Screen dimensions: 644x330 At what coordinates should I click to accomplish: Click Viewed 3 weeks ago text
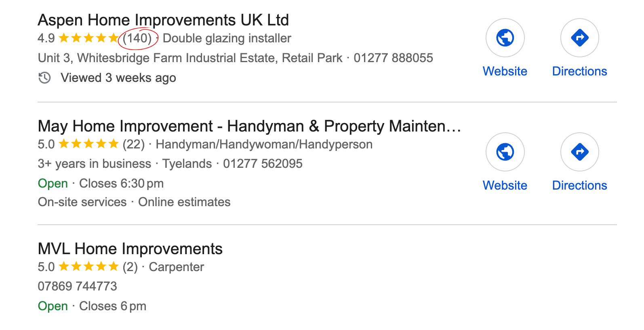[118, 77]
